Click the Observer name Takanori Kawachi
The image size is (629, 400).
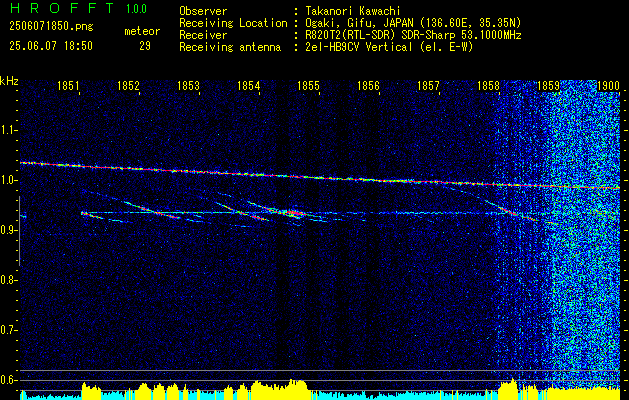coord(353,11)
